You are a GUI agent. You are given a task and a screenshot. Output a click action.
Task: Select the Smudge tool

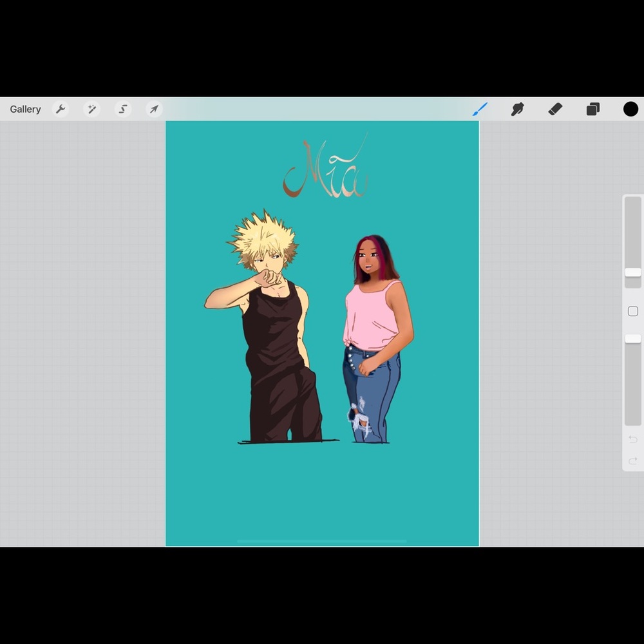coord(518,109)
